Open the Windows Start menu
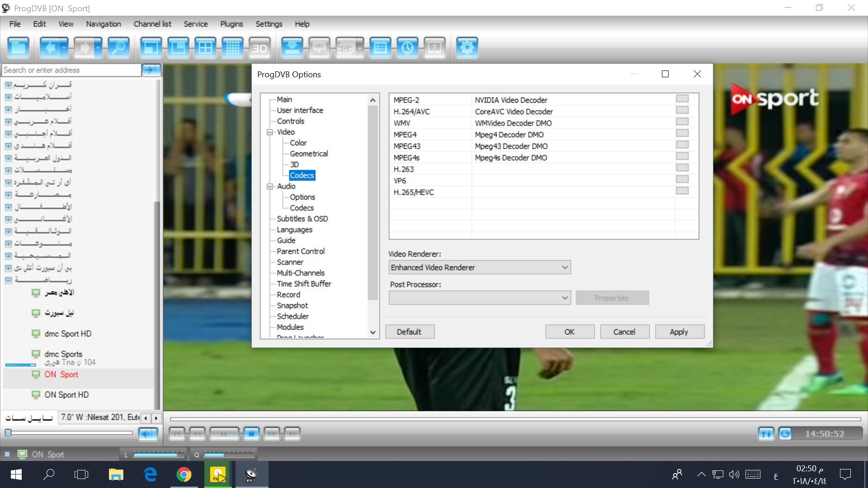 [16, 474]
